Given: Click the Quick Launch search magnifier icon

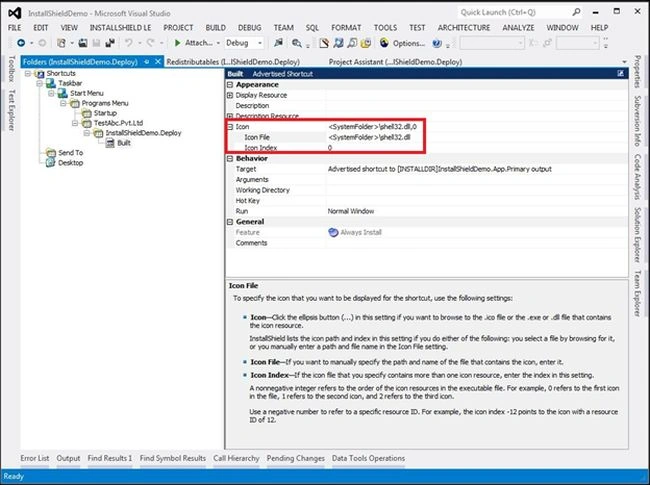Looking at the screenshot, I should pyautogui.click(x=576, y=12).
